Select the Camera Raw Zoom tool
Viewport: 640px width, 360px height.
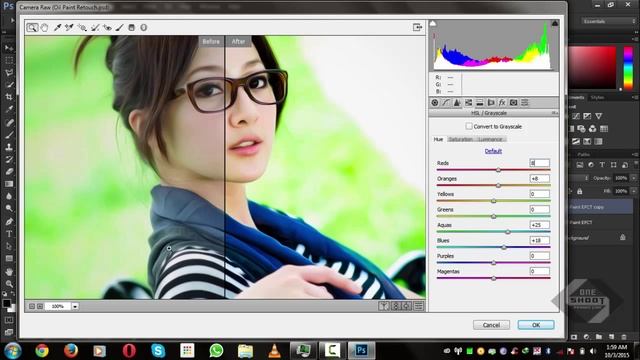(x=32, y=27)
